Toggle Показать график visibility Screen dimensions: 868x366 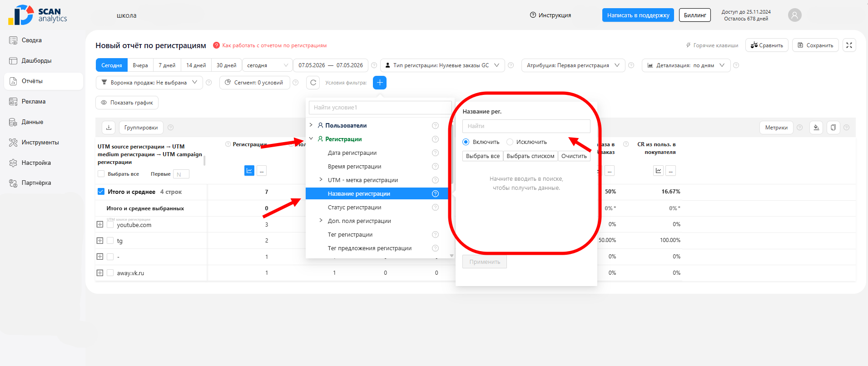point(127,103)
